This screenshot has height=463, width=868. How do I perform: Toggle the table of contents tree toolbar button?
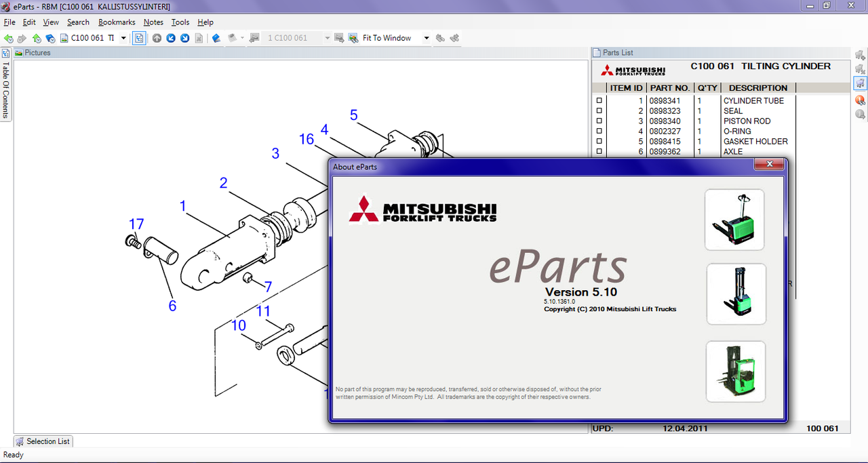138,39
